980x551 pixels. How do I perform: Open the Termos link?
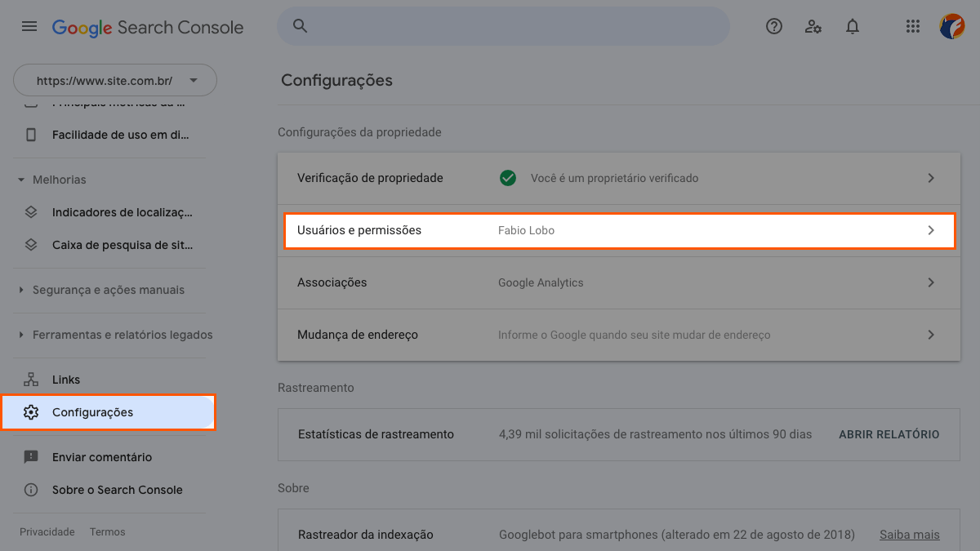coord(108,531)
